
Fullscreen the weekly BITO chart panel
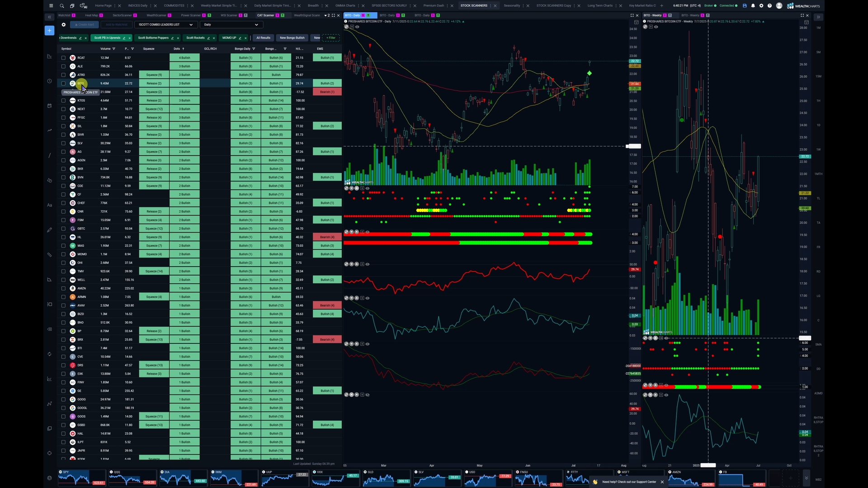coord(802,15)
